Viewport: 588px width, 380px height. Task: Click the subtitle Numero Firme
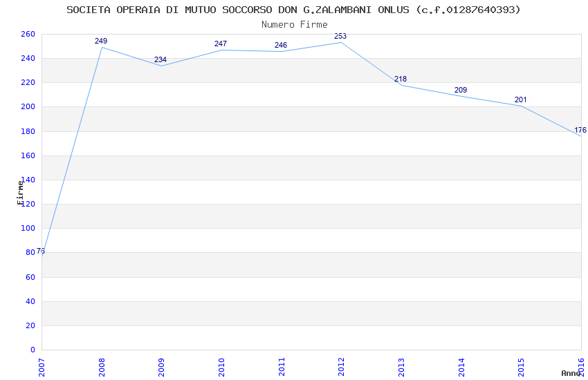pos(295,25)
